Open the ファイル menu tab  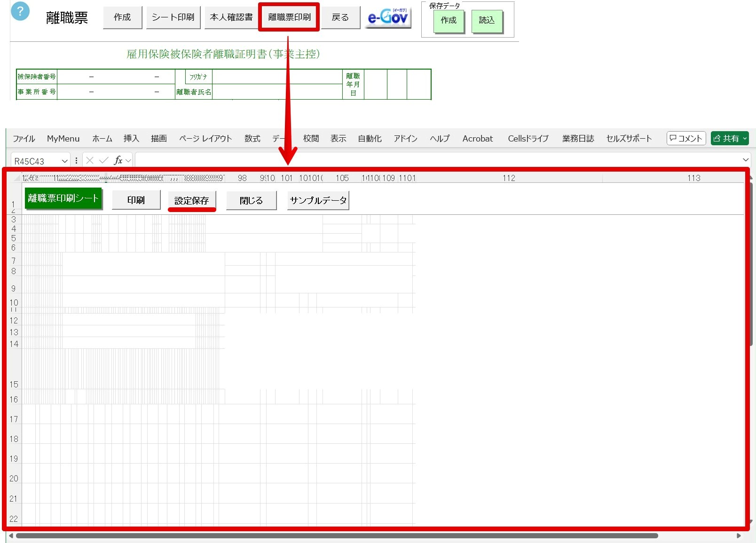click(x=24, y=138)
